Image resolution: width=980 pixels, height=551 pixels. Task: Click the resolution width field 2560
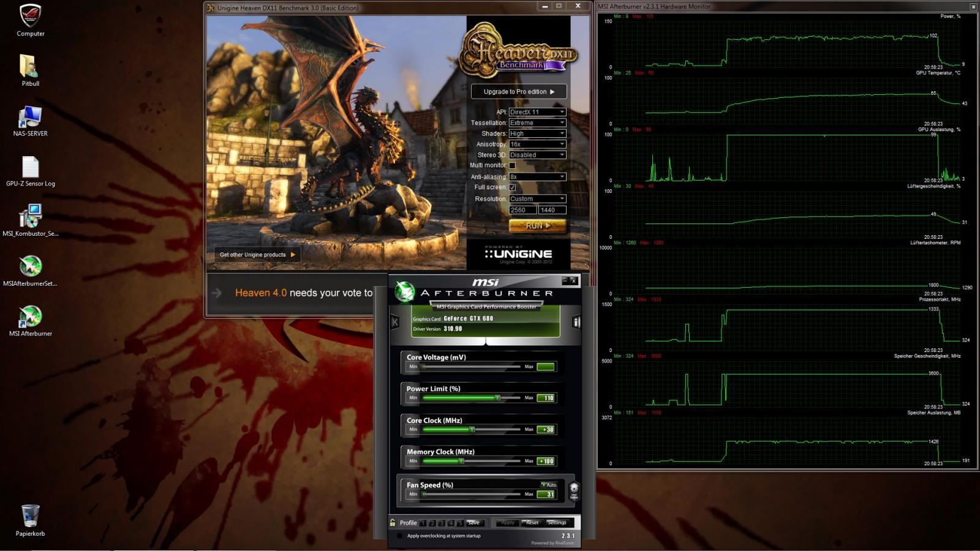(x=522, y=210)
